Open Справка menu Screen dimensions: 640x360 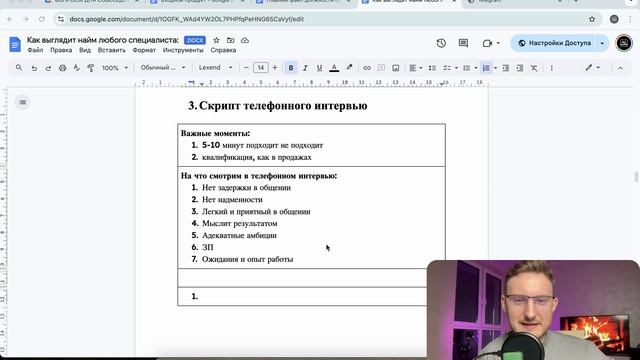pos(223,50)
